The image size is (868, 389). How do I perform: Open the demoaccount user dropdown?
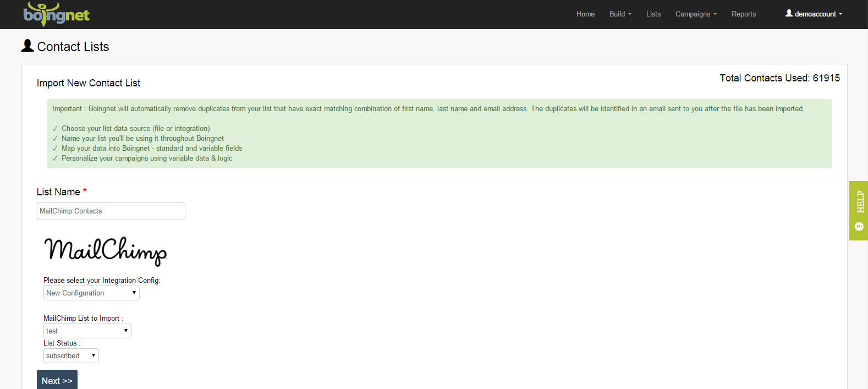tap(814, 14)
